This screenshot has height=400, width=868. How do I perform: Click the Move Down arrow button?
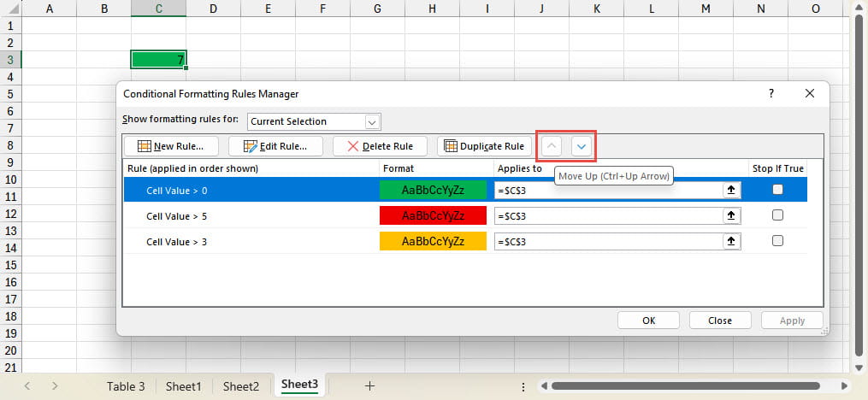tap(582, 146)
